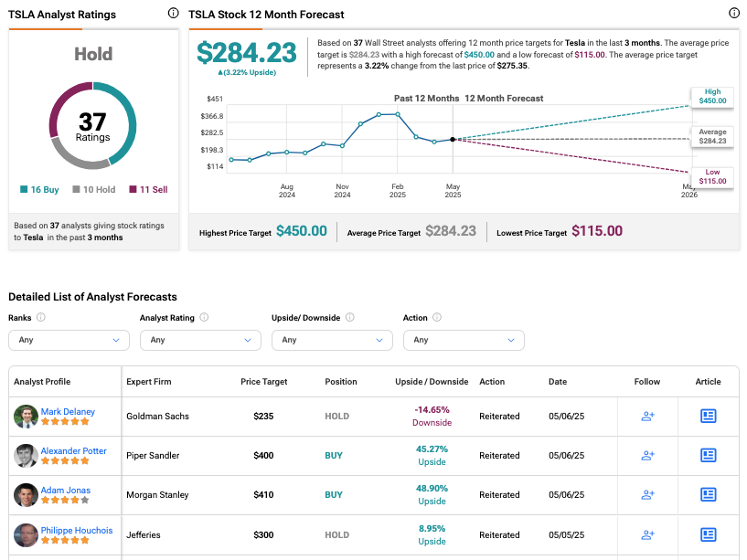
Task: Open Goldman Sachs article icon
Action: [x=708, y=417]
